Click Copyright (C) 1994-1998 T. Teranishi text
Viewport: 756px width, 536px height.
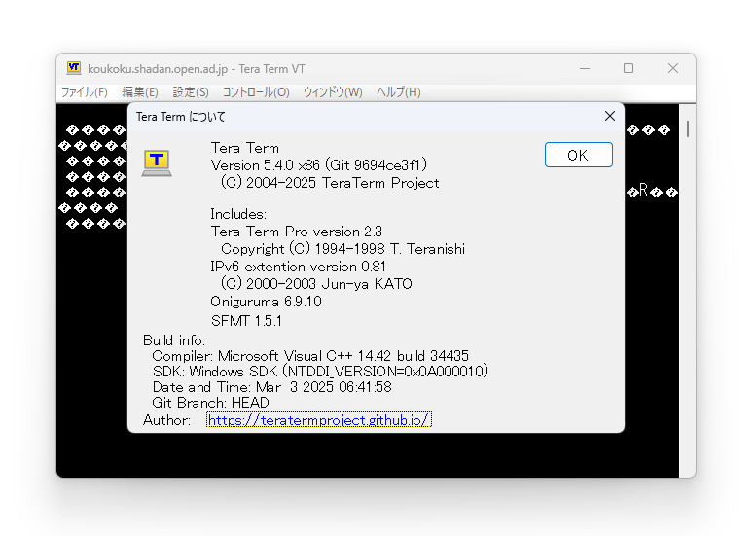(342, 249)
